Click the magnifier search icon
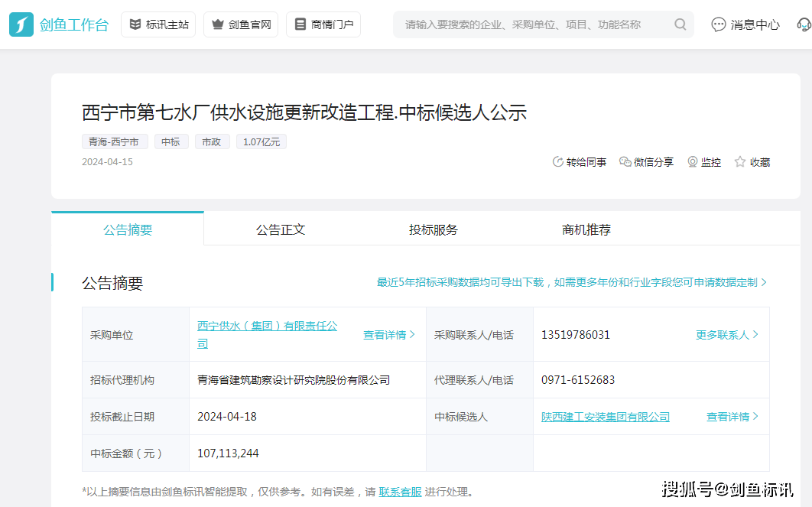This screenshot has height=507, width=812. pyautogui.click(x=680, y=24)
